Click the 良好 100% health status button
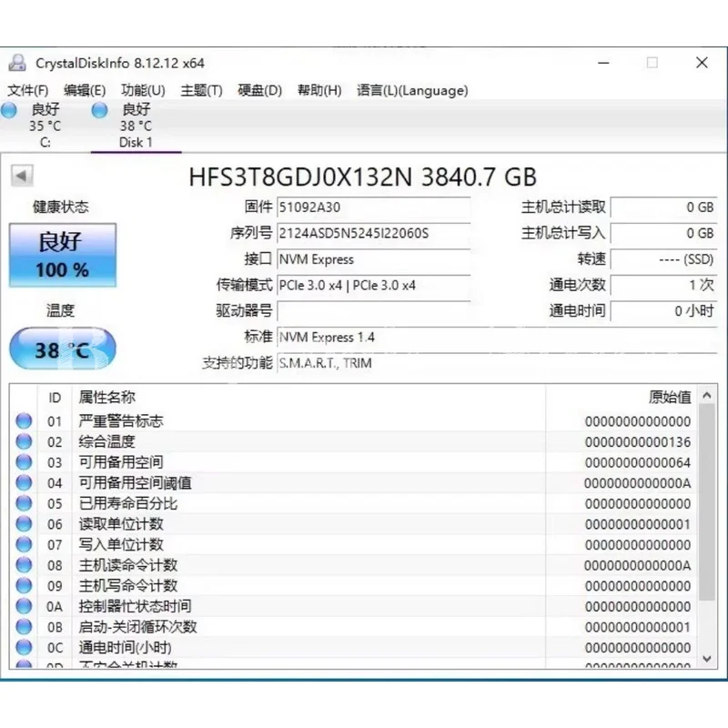This screenshot has height=728, width=728. [x=63, y=255]
